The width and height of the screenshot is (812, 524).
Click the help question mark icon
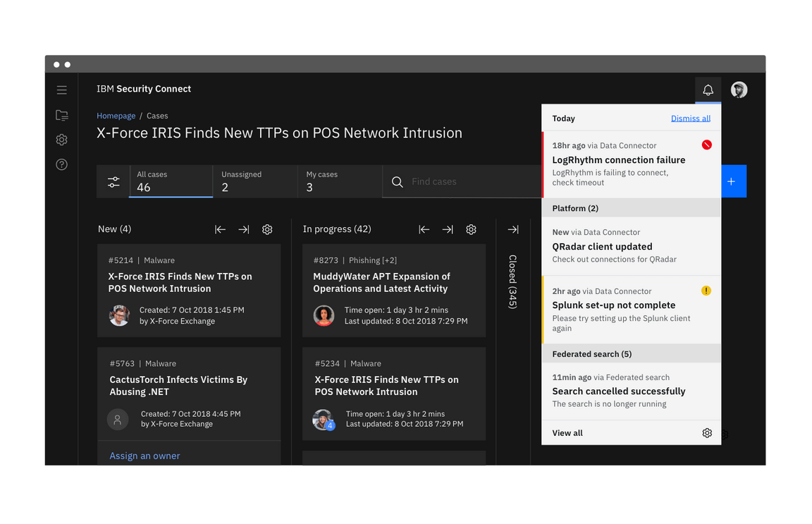(61, 164)
